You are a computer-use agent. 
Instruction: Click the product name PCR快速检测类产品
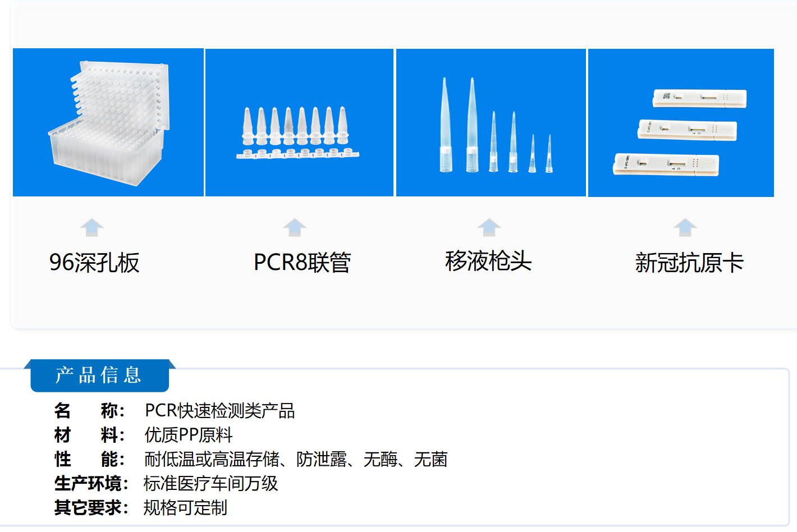219,411
